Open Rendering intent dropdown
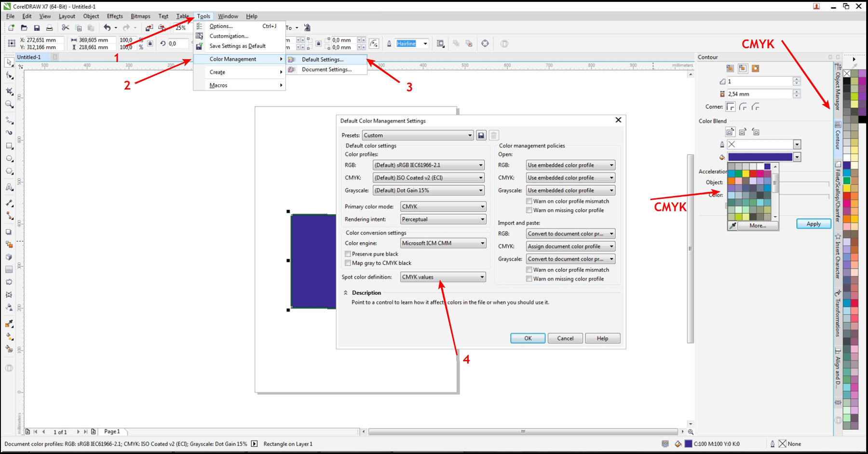Viewport: 868px width, 454px height. (x=443, y=219)
